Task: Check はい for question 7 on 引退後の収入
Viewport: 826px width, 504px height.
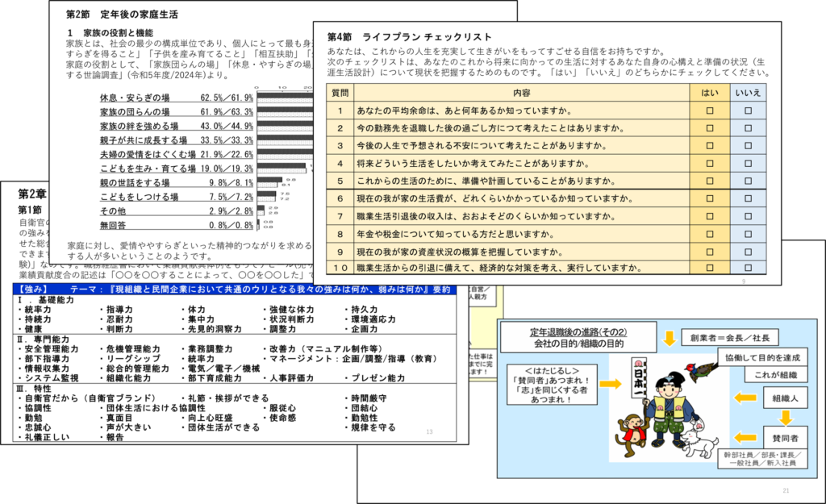Action: (x=710, y=216)
